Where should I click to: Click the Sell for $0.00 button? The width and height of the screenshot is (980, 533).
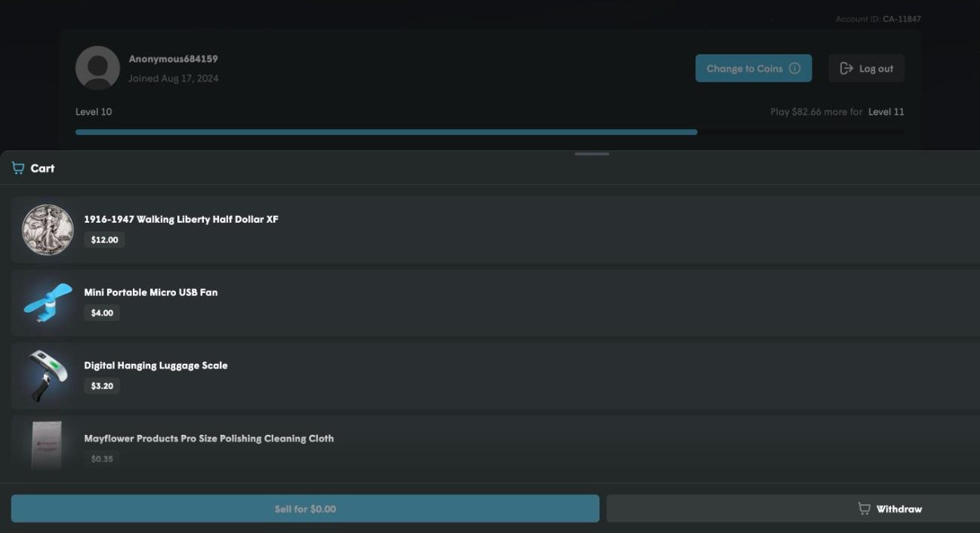[x=305, y=509]
